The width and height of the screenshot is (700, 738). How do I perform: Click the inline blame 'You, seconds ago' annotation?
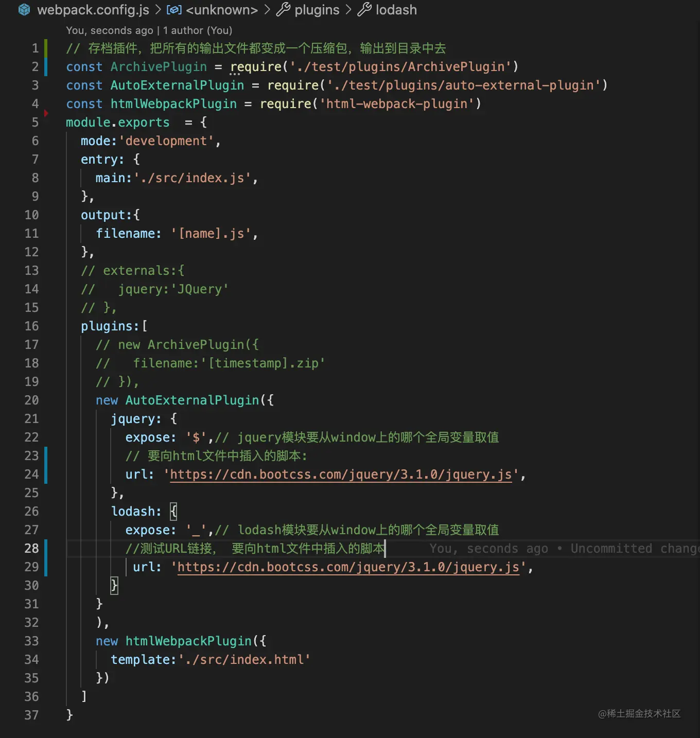[x=565, y=548]
